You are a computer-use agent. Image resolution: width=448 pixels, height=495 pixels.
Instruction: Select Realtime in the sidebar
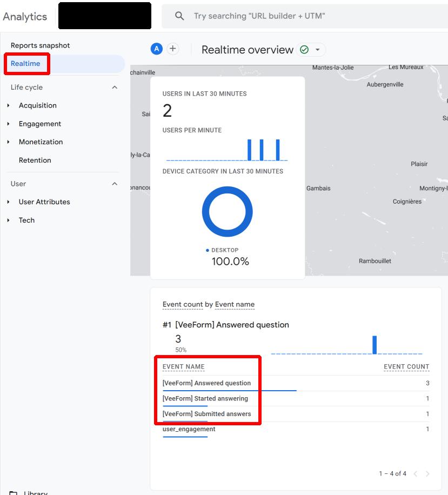click(25, 63)
